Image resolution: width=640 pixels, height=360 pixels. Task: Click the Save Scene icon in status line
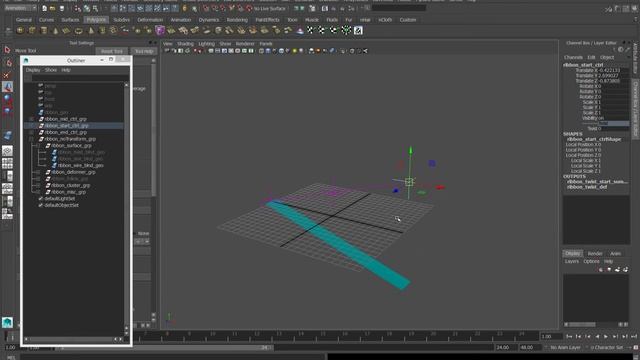coord(62,8)
